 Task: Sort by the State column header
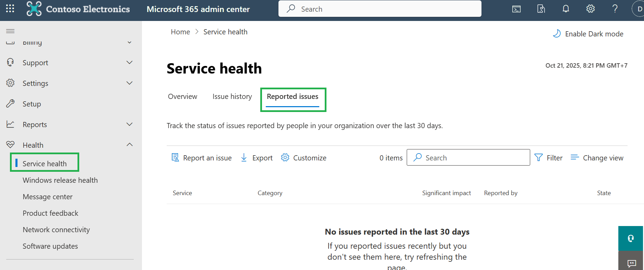coord(604,193)
